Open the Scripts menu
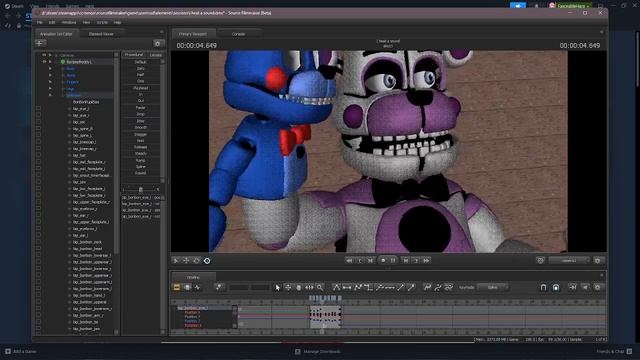The width and height of the screenshot is (640, 360). [x=102, y=22]
